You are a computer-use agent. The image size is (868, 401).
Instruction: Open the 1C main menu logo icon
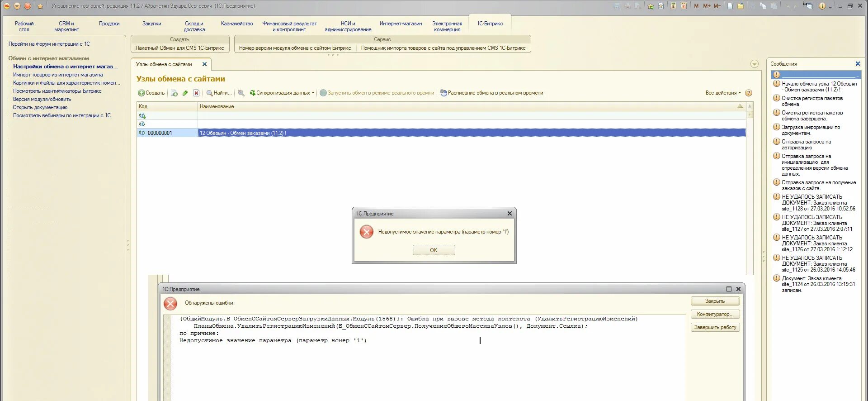7,6
